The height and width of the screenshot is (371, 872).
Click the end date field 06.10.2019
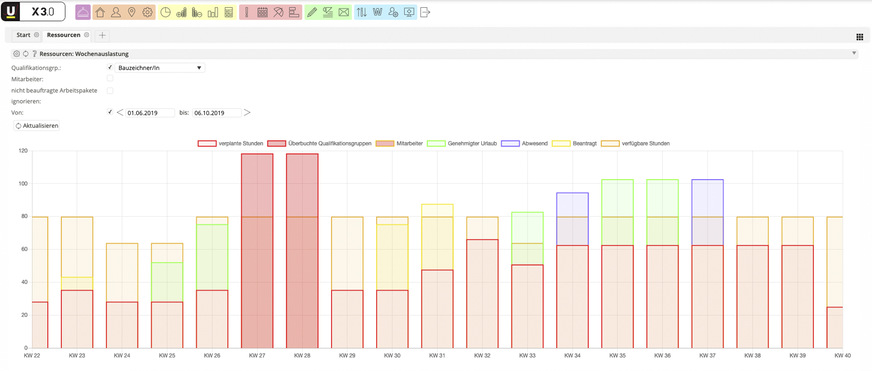[x=217, y=112]
